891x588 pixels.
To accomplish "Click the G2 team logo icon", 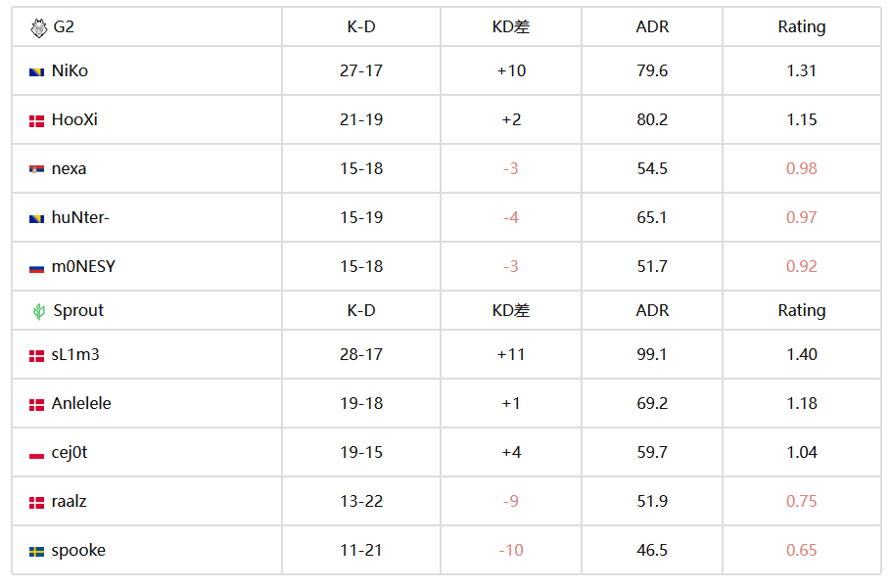I will coord(38,27).
